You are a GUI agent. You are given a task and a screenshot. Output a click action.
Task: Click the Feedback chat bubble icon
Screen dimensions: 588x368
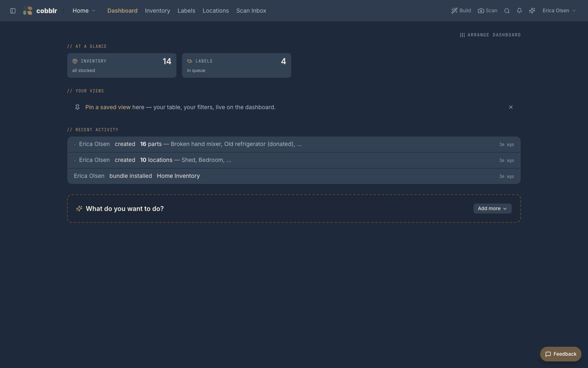tap(548, 354)
